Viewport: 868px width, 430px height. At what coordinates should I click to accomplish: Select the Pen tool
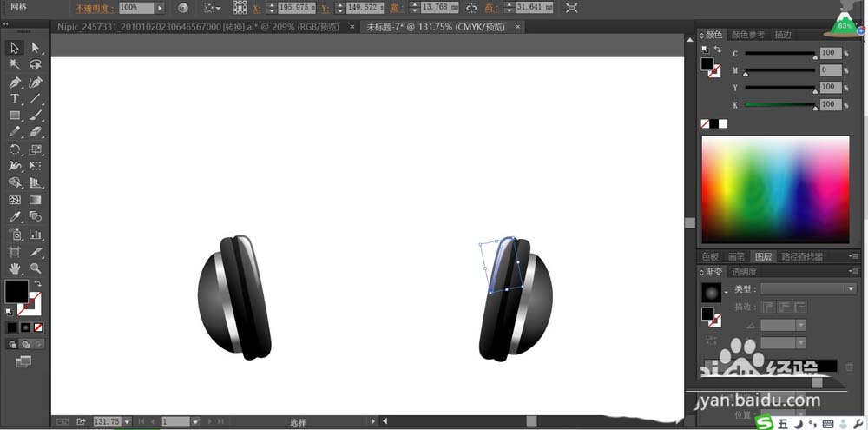[15, 83]
